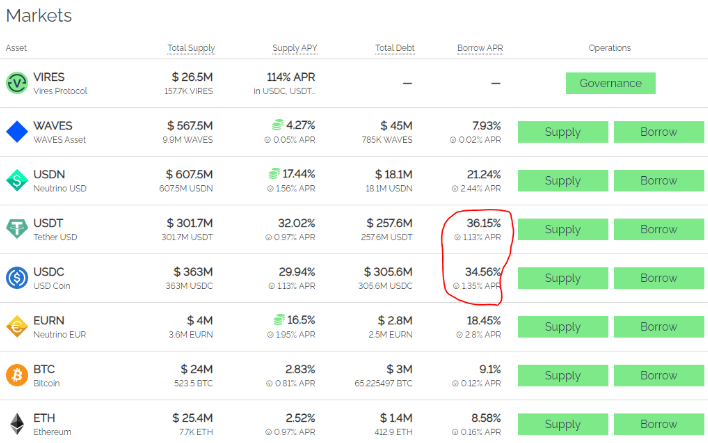The height and width of the screenshot is (443, 708).
Task: Click the $ 25.4M ETH total supply
Action: click(x=192, y=418)
